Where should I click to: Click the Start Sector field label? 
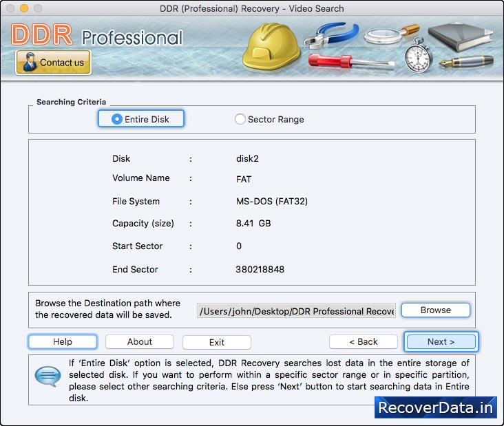click(137, 246)
